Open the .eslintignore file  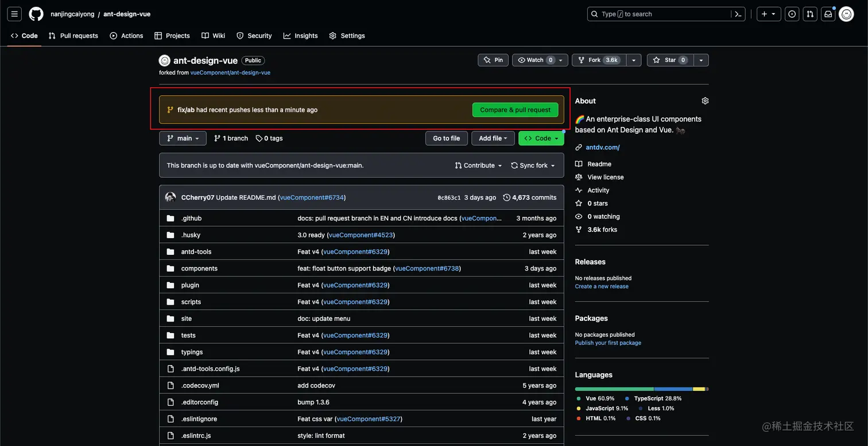[199, 419]
